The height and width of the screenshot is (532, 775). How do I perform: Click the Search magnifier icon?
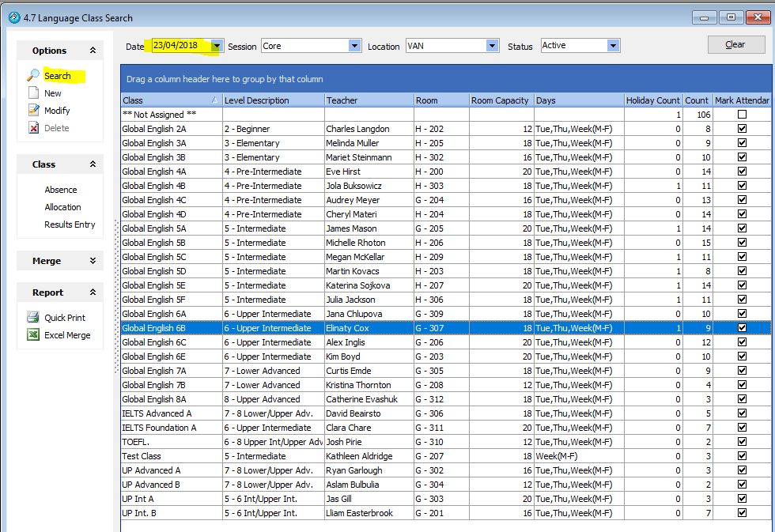[x=33, y=76]
